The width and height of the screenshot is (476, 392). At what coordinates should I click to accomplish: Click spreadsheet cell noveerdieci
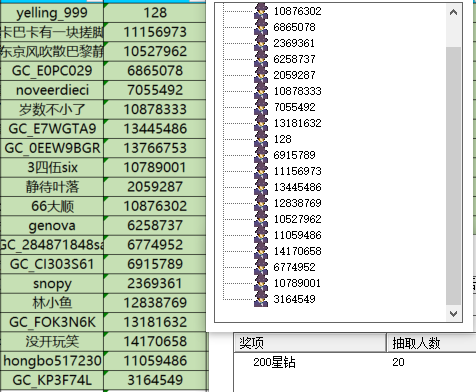52,90
